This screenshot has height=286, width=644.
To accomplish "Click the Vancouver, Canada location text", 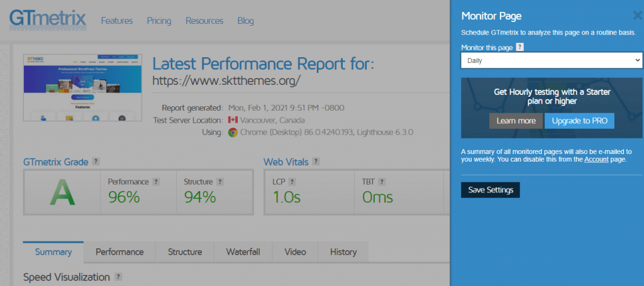I will pyautogui.click(x=272, y=120).
